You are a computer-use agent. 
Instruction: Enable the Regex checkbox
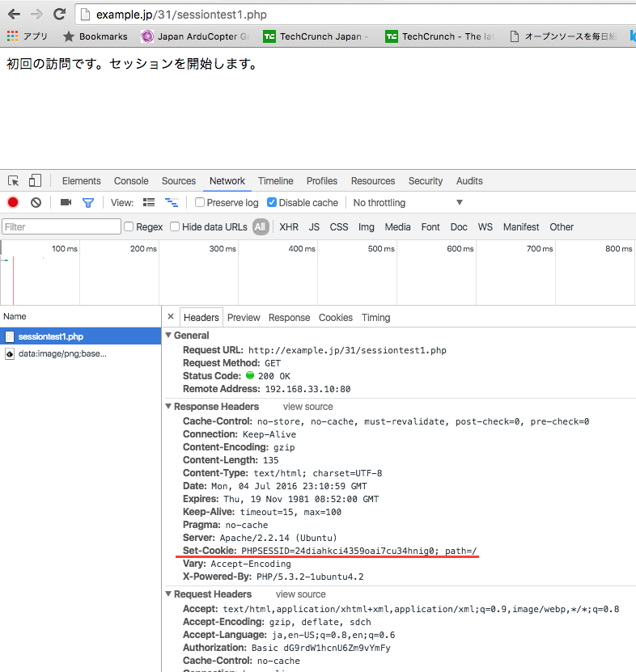tap(129, 226)
